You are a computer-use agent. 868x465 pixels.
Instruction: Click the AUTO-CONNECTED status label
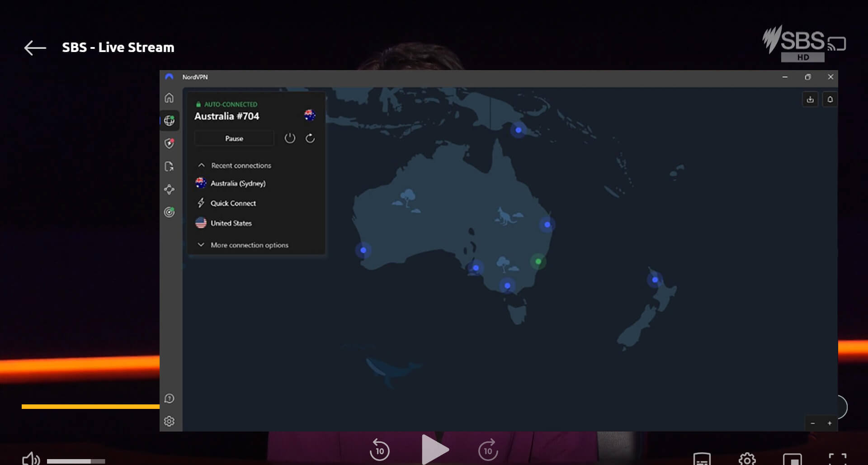coord(231,104)
